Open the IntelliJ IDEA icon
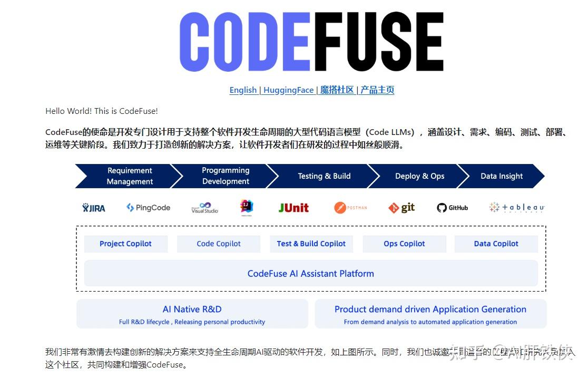This screenshot has height=377, width=588. click(x=247, y=207)
